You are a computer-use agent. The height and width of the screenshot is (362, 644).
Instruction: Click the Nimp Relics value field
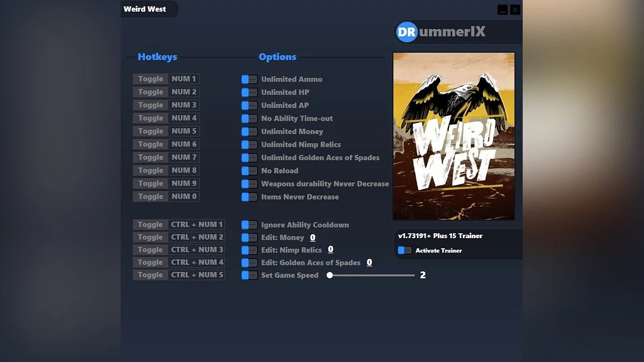pos(331,249)
